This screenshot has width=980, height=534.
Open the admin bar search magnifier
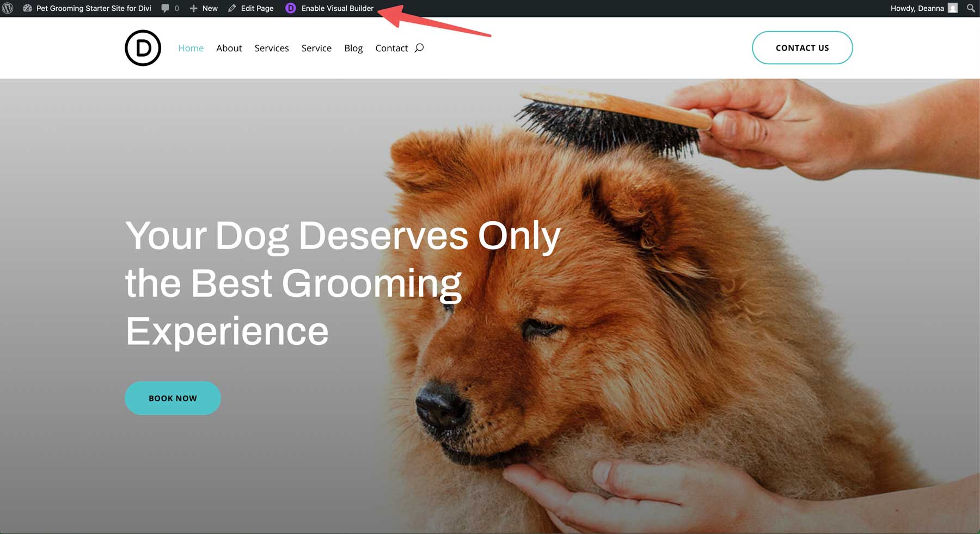pos(970,8)
